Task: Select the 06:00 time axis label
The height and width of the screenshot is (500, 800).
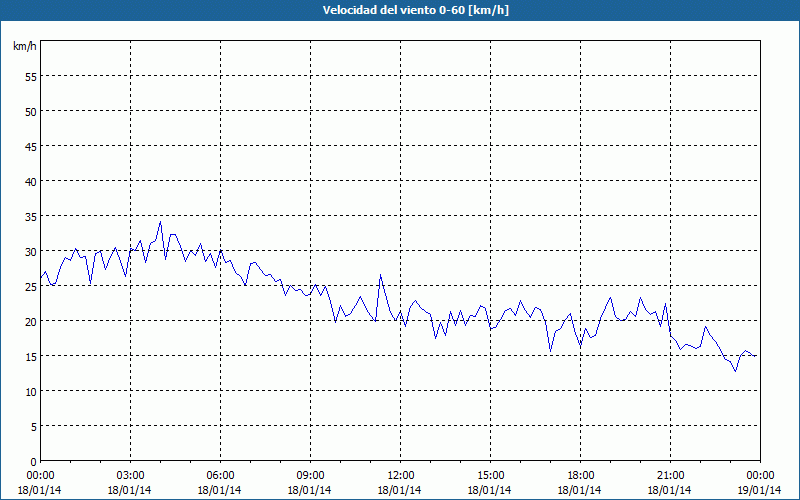Action: (x=220, y=476)
